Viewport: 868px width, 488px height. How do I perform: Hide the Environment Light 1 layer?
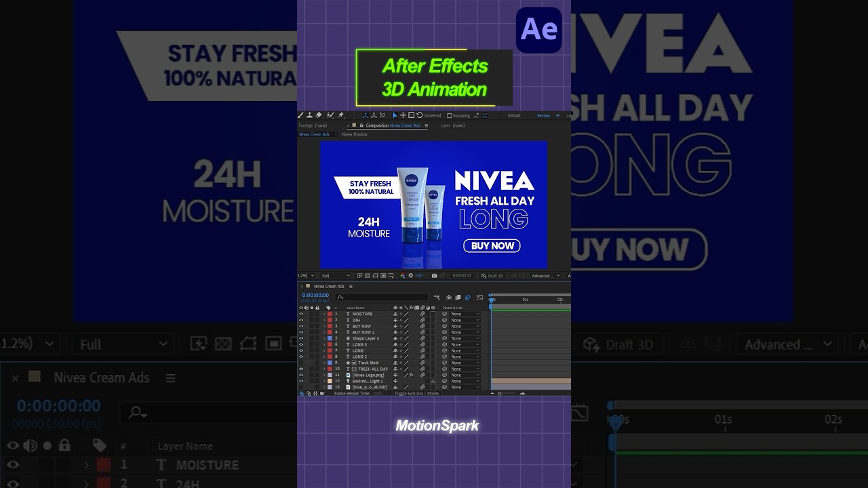301,381
